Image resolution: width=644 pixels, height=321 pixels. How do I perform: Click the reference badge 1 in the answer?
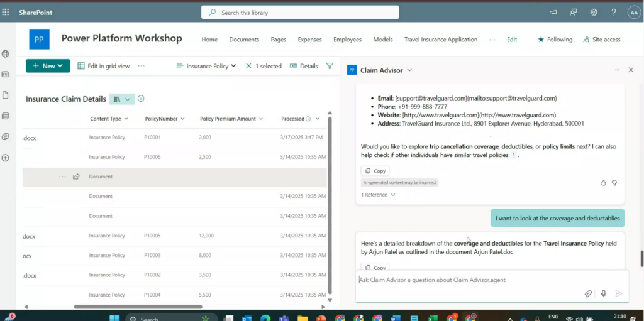pos(513,155)
